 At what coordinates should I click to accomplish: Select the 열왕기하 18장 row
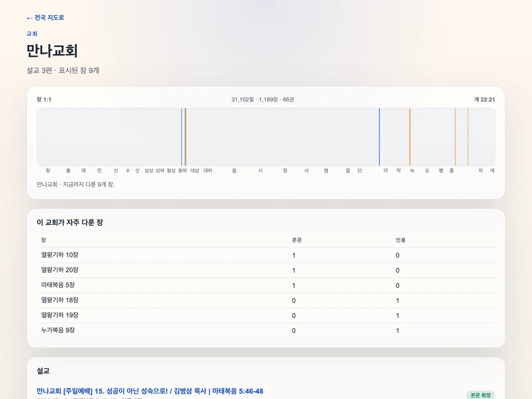point(266,300)
